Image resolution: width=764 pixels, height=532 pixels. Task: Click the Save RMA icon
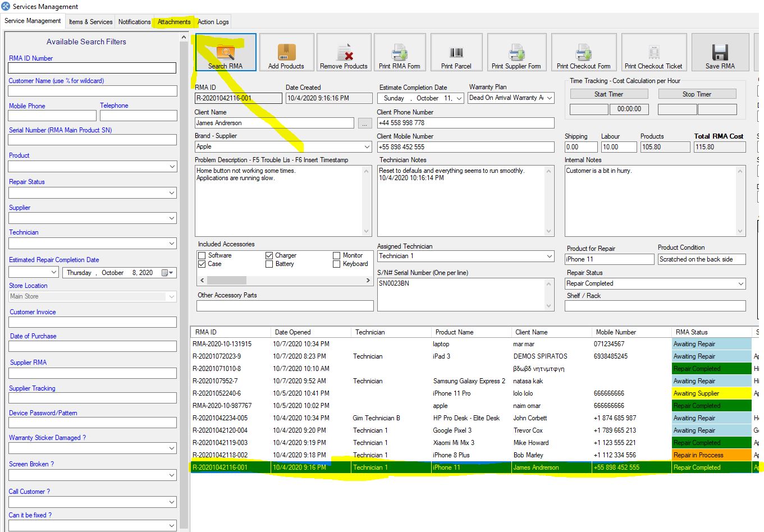pyautogui.click(x=720, y=52)
